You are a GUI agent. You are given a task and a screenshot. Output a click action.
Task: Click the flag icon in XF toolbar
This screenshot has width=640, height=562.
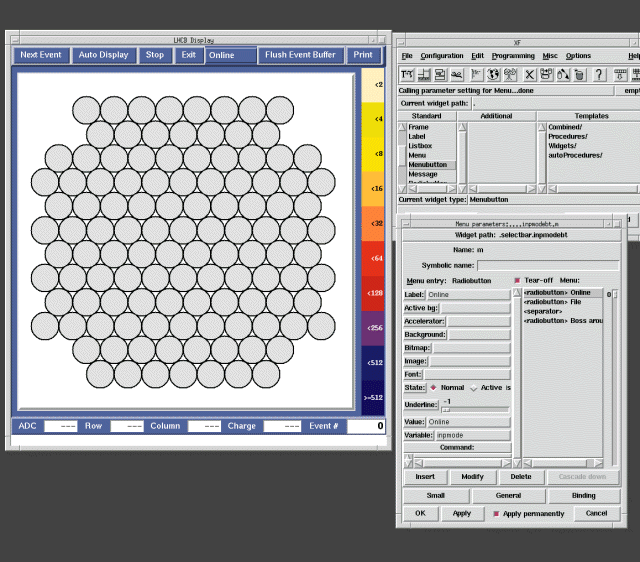click(x=475, y=74)
